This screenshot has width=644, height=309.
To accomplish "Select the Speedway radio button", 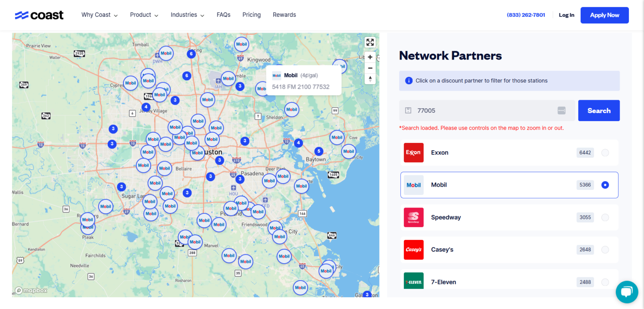I will 605,217.
